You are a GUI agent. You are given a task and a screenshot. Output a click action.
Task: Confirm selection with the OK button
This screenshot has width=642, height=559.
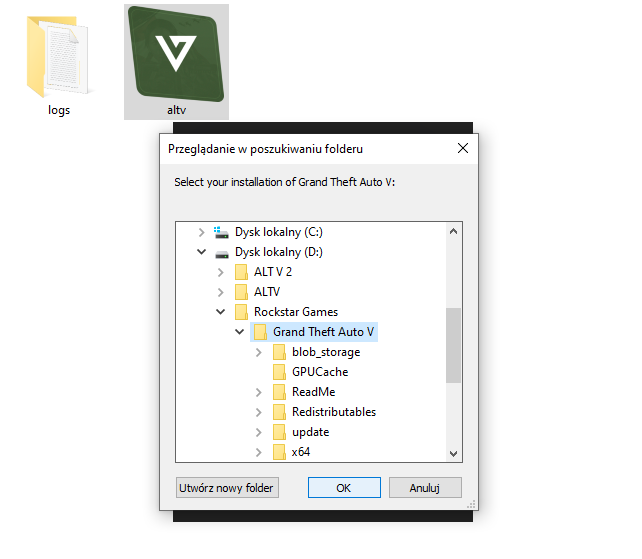[344, 488]
